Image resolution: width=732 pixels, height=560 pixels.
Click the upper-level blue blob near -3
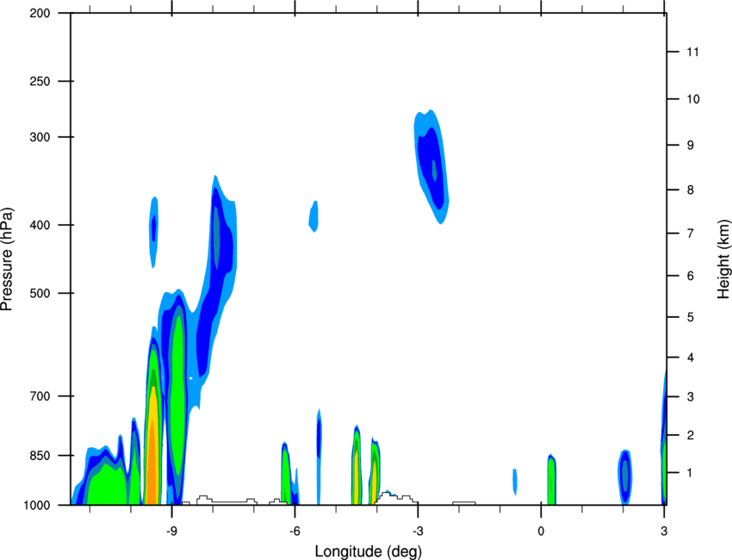pos(431,166)
